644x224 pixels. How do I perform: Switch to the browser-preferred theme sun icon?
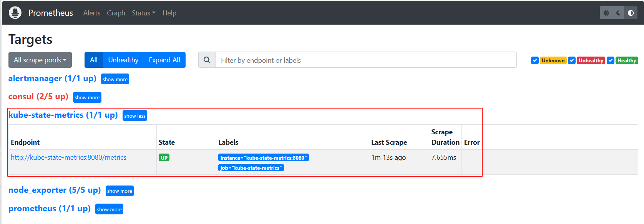pyautogui.click(x=606, y=13)
